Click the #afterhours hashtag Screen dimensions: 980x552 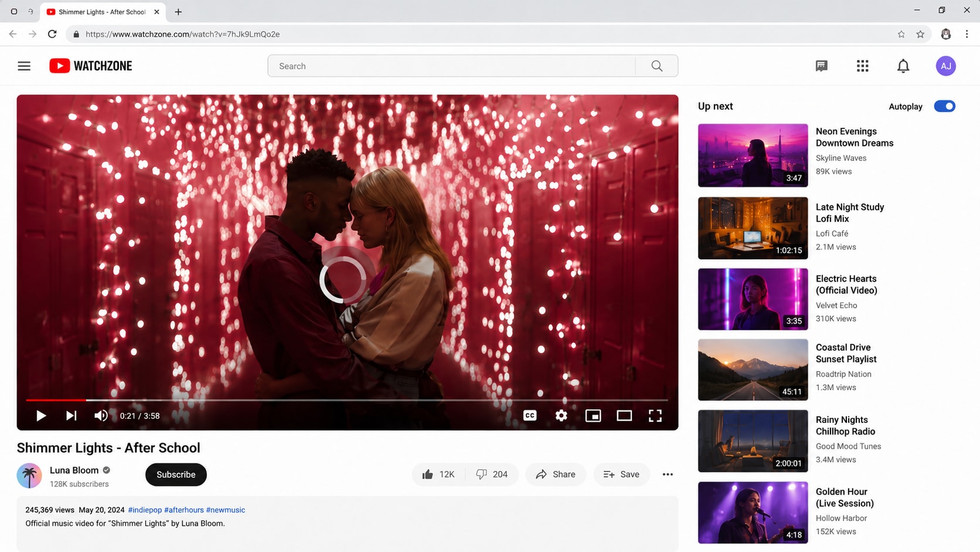click(184, 510)
